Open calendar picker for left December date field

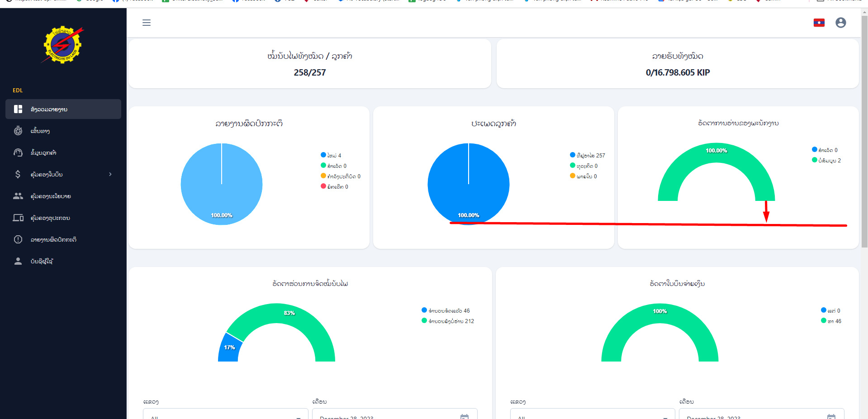[x=465, y=416]
